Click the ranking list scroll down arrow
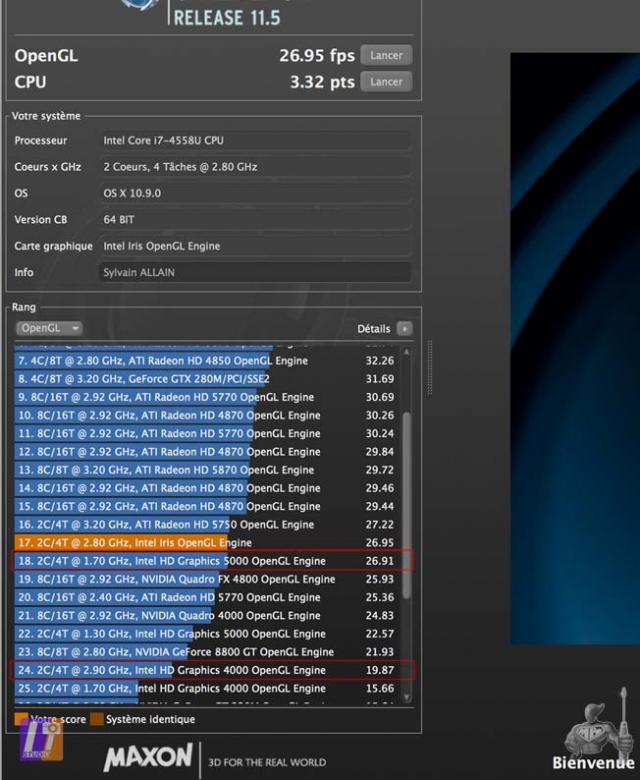640x780 pixels. (x=406, y=696)
